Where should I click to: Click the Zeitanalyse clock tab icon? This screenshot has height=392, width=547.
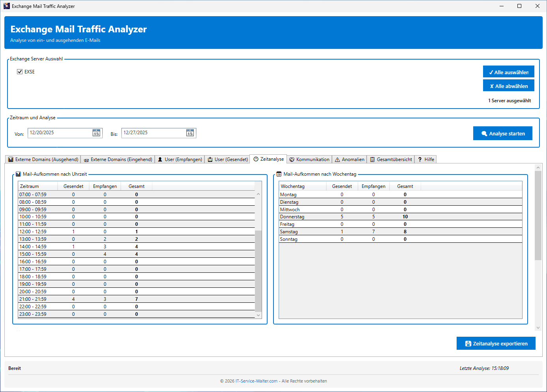[256, 159]
